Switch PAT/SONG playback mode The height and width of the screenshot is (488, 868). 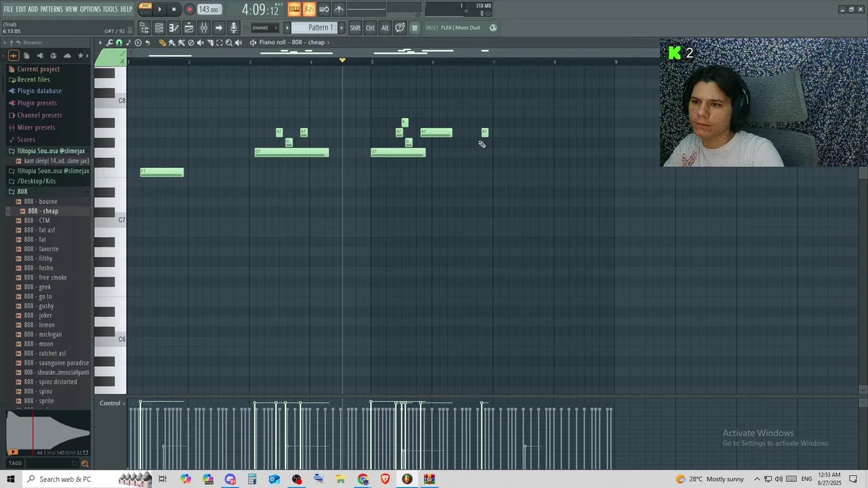(145, 9)
